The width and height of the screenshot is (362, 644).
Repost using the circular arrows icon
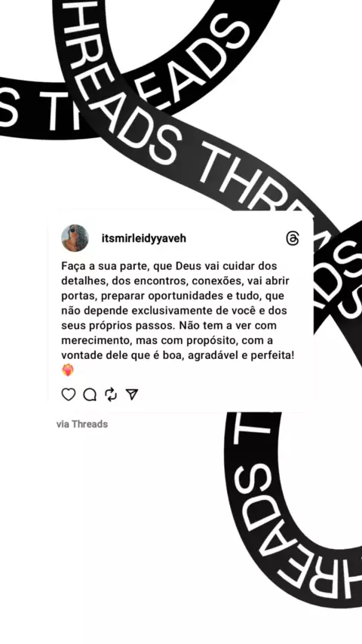111,394
